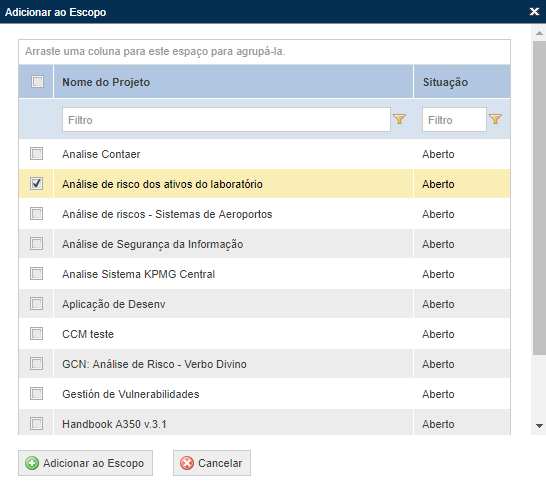Uncheck Análise de risco dos ativos do laboratório
Viewport: 546px width, 494px height.
(37, 183)
